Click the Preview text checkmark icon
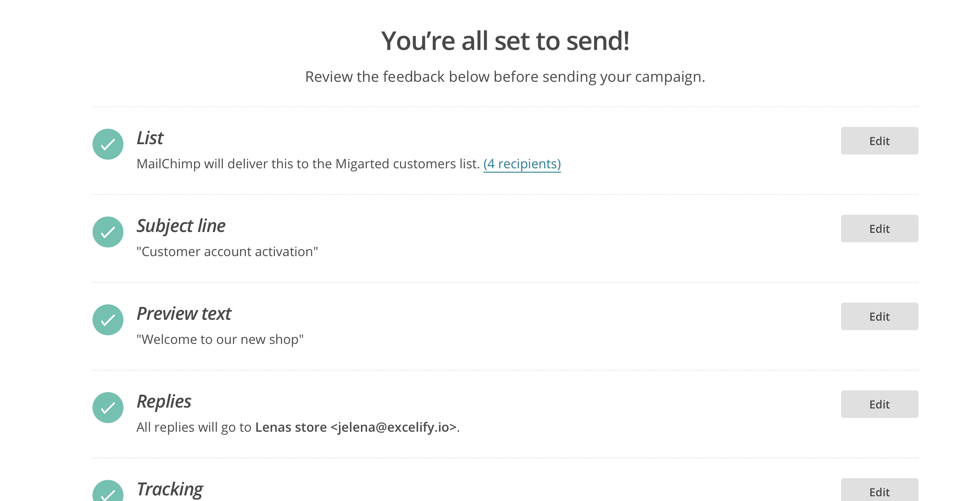The image size is (980, 501). pos(108,320)
